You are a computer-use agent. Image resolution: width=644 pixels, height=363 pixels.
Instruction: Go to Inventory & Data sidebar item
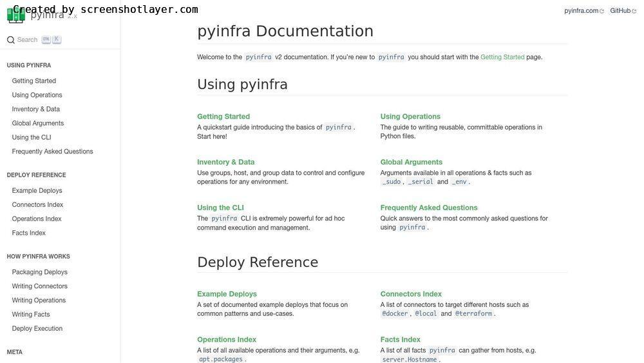(x=35, y=109)
